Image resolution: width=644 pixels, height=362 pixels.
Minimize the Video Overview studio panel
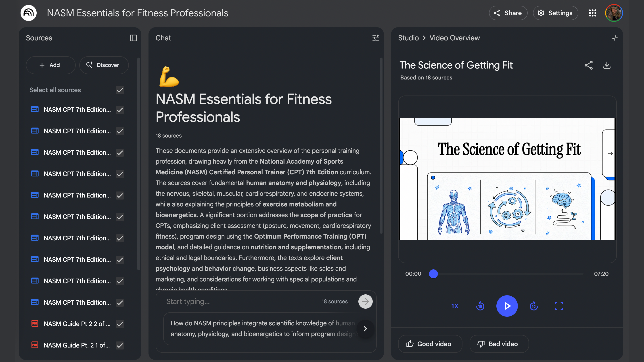click(x=615, y=38)
